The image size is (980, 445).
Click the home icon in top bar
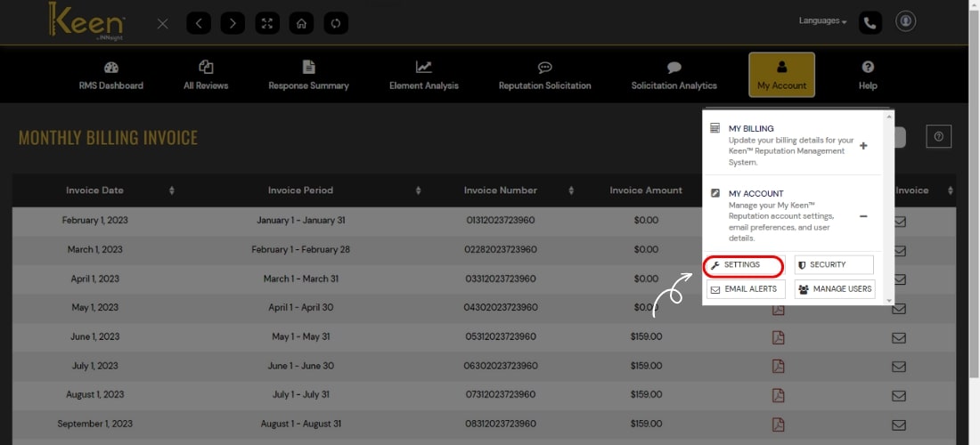coord(301,23)
